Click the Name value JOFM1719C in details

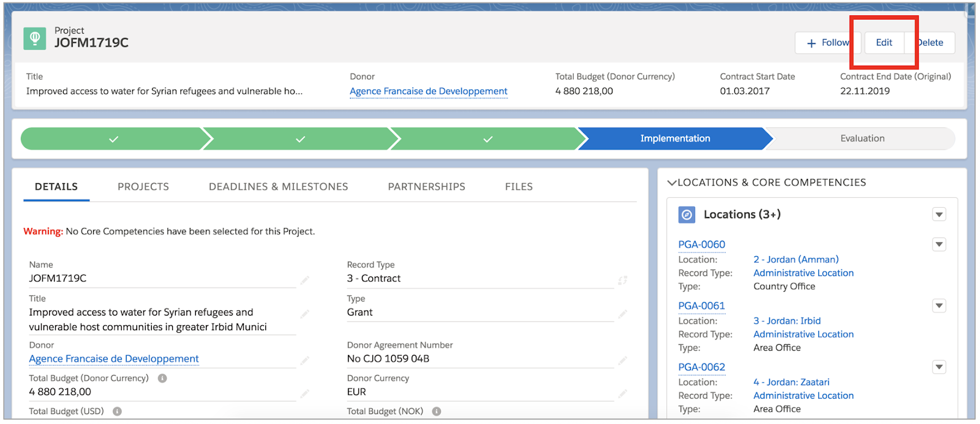tap(58, 278)
